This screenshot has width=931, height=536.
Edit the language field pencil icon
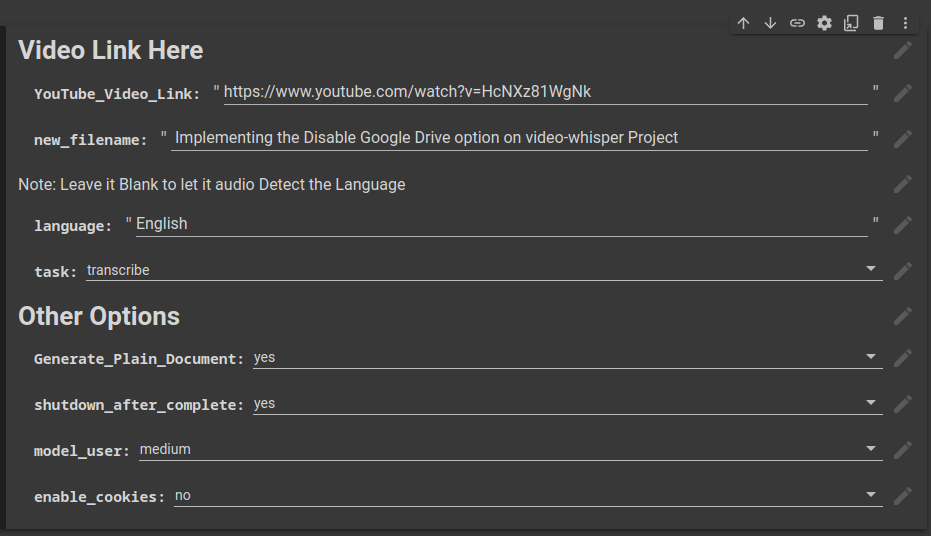tap(903, 225)
